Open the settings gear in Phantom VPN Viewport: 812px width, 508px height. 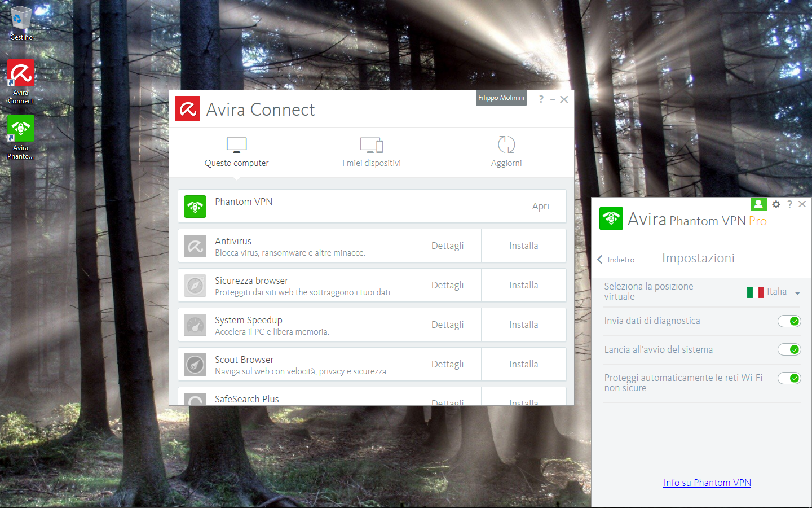pos(776,204)
